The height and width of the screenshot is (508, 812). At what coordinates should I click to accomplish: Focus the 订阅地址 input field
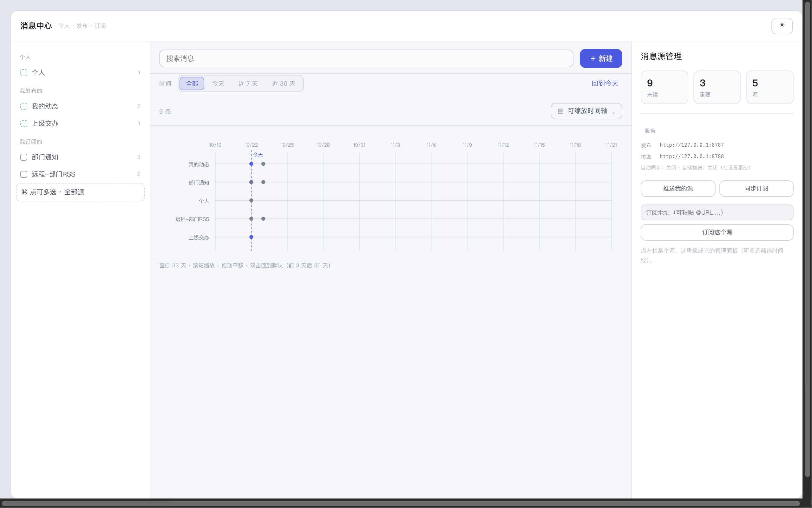(x=717, y=212)
